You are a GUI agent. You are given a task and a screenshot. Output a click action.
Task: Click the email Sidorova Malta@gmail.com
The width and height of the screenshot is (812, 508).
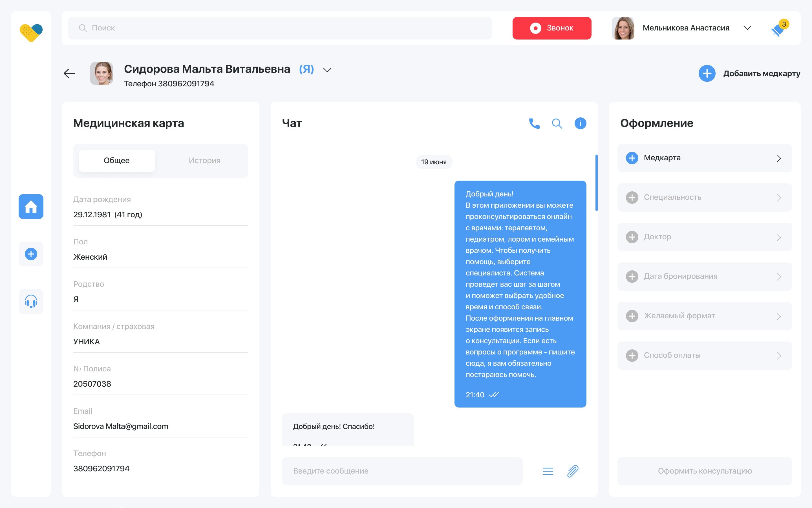coord(121,426)
